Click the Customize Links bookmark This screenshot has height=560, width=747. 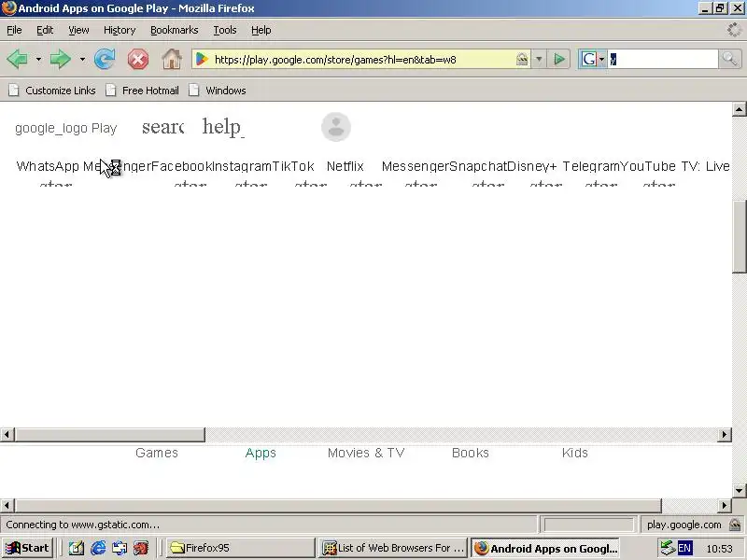coord(52,91)
